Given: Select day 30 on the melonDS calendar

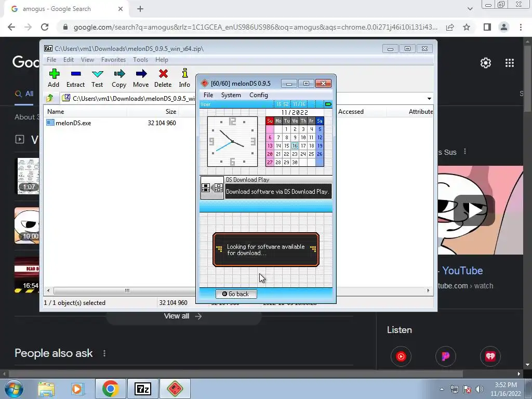Looking at the screenshot, I should (295, 163).
